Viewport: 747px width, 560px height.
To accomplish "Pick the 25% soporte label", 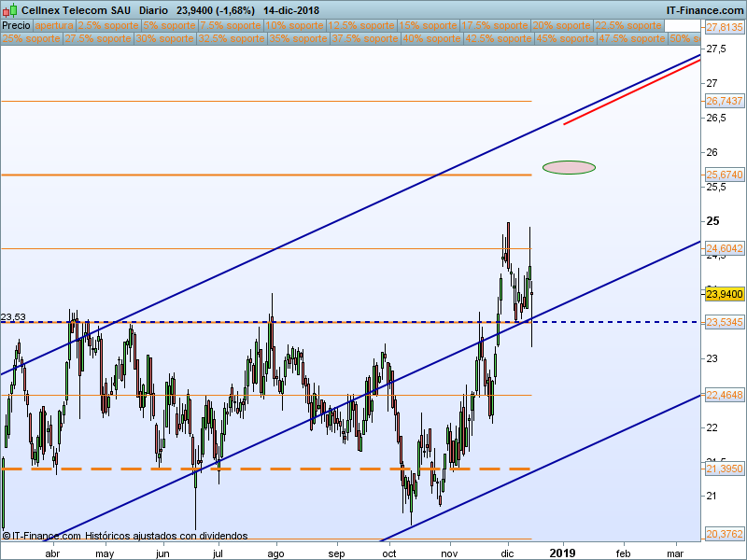I will coord(31,38).
